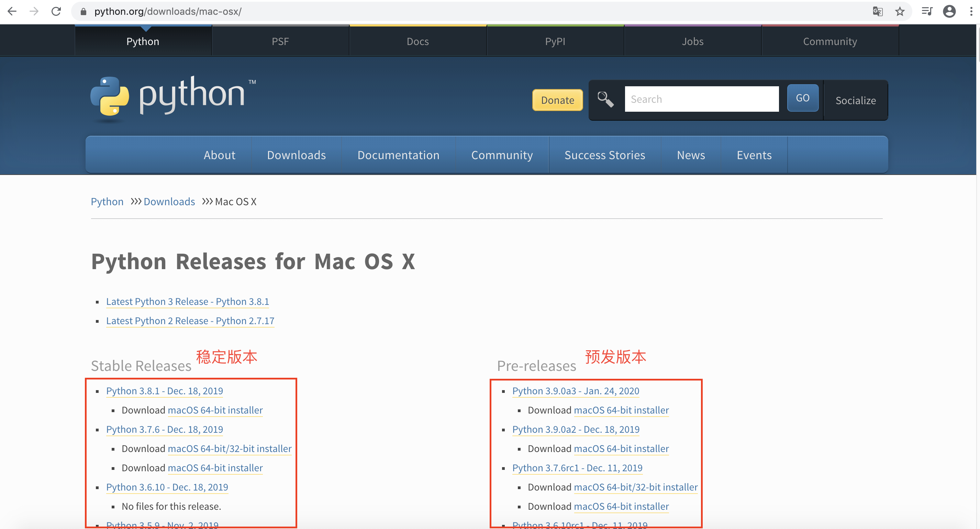Select the PSF top tab
Viewport: 980px width, 529px height.
(280, 41)
